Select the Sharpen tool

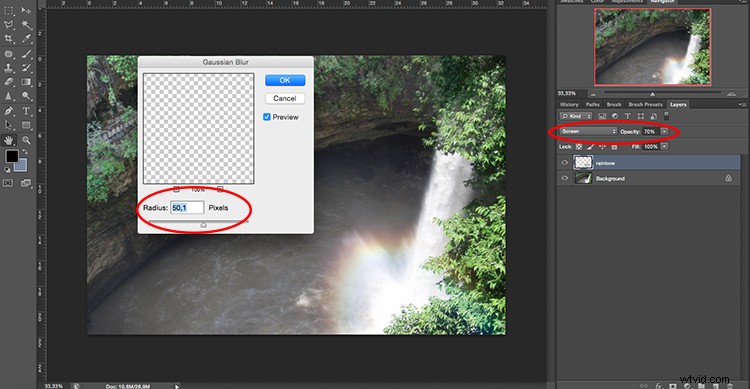[x=9, y=96]
